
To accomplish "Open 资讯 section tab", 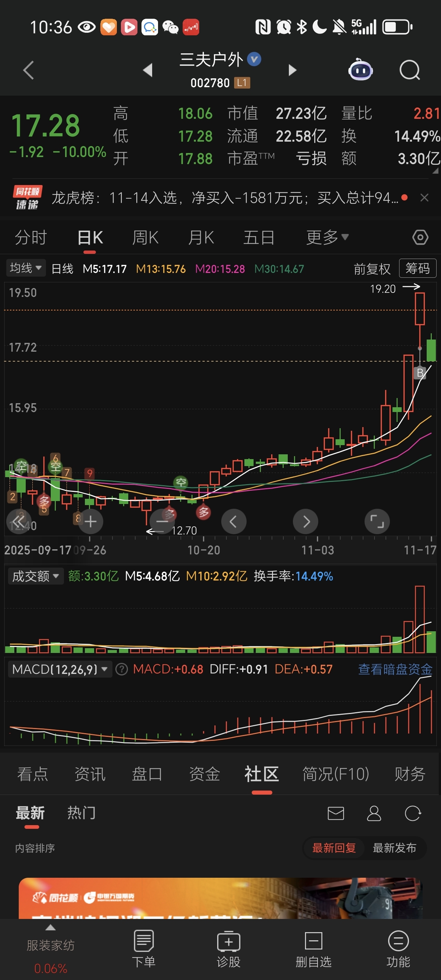I will (x=90, y=774).
